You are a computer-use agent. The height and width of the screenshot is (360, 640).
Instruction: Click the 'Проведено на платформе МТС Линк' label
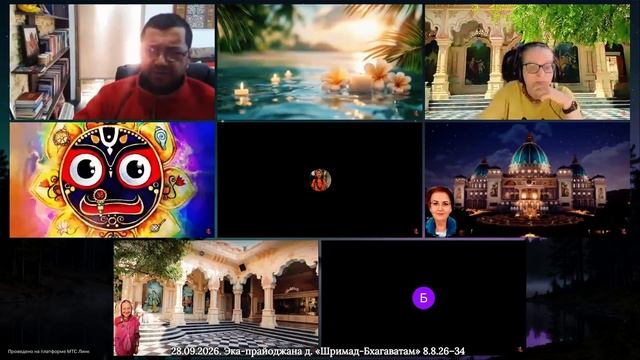pos(49,351)
